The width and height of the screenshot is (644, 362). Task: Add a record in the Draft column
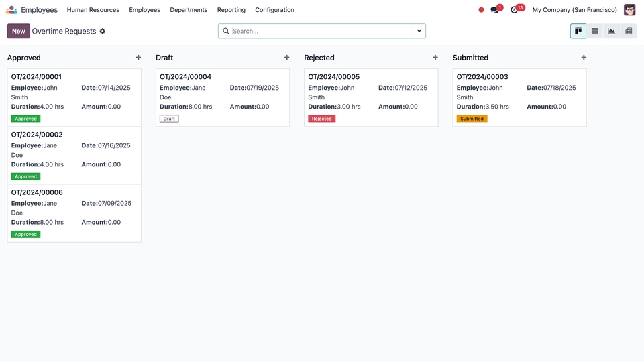click(x=286, y=58)
